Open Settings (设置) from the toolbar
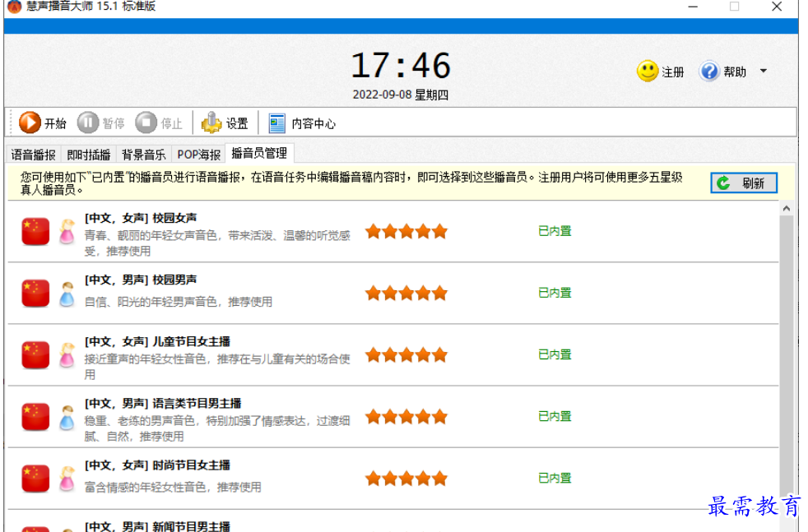This screenshot has height=532, width=808. coord(212,123)
